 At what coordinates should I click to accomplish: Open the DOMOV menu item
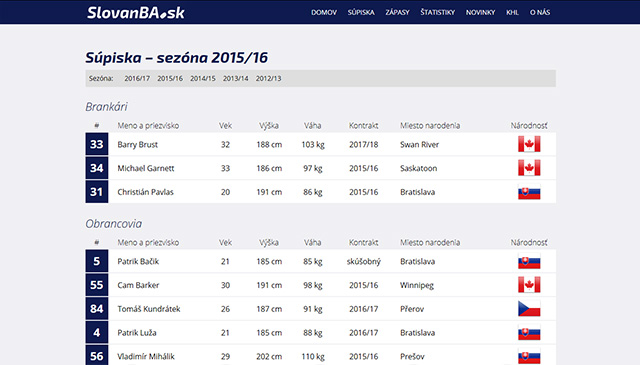(x=324, y=12)
